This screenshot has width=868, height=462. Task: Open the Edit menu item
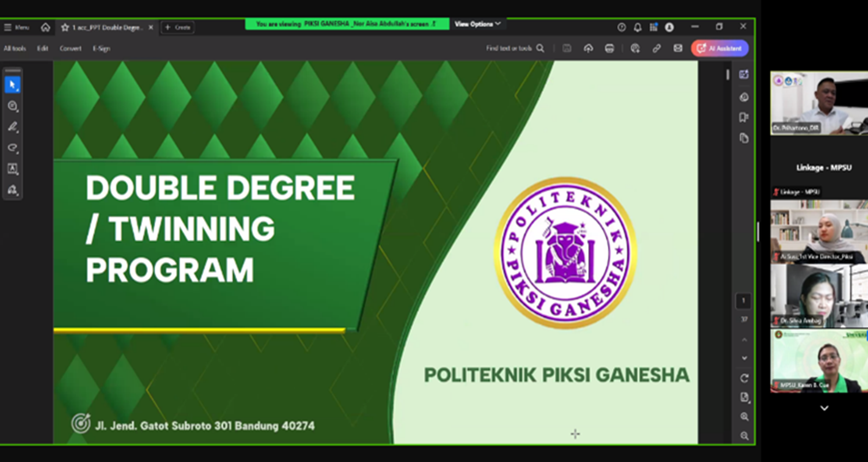click(x=43, y=48)
